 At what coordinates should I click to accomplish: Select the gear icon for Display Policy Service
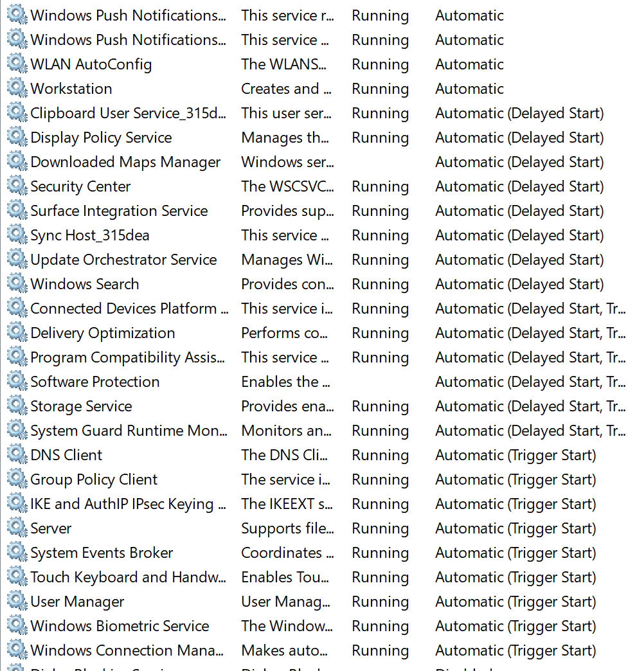pos(17,136)
